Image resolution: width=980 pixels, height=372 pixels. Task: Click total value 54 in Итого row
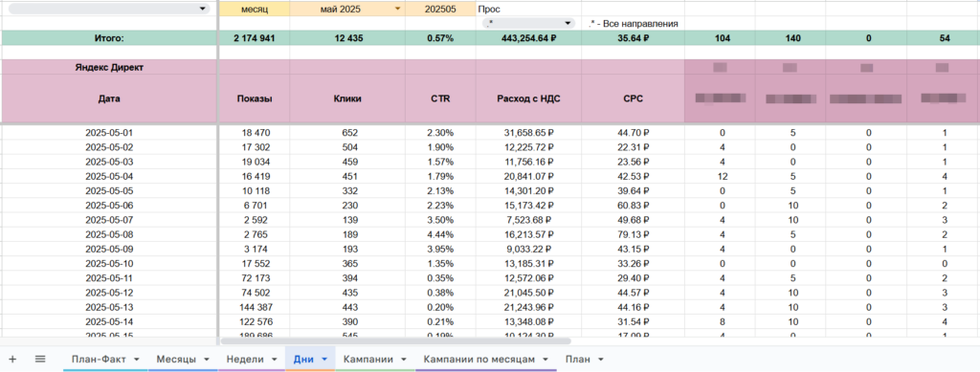pos(944,38)
